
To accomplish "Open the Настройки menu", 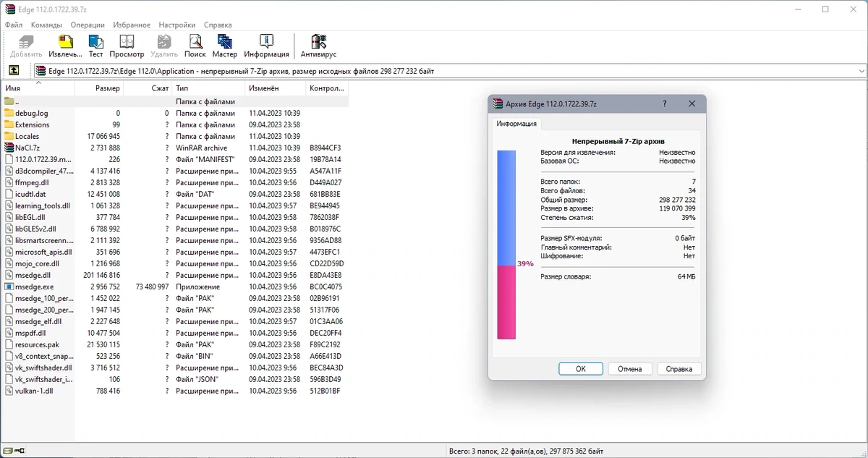I will [x=177, y=25].
